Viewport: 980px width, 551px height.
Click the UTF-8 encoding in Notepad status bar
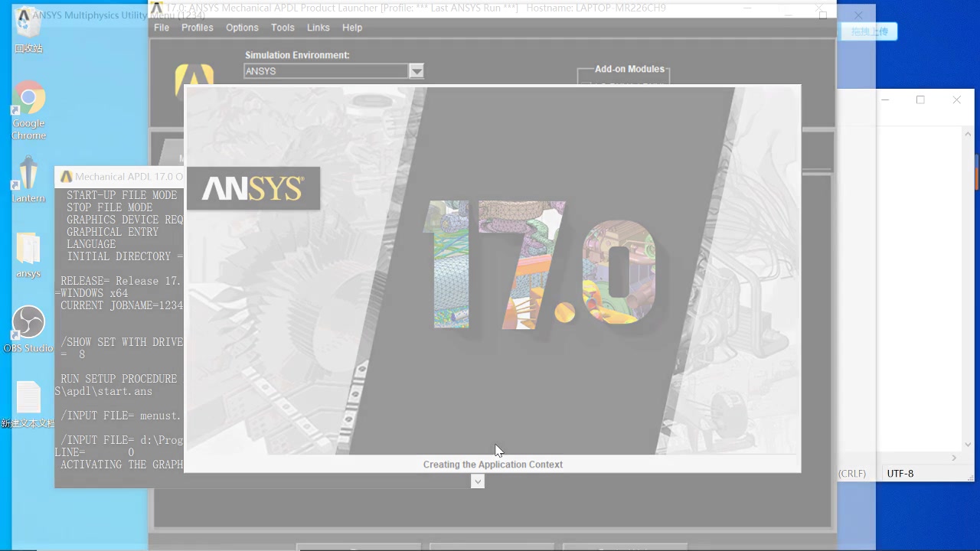900,474
